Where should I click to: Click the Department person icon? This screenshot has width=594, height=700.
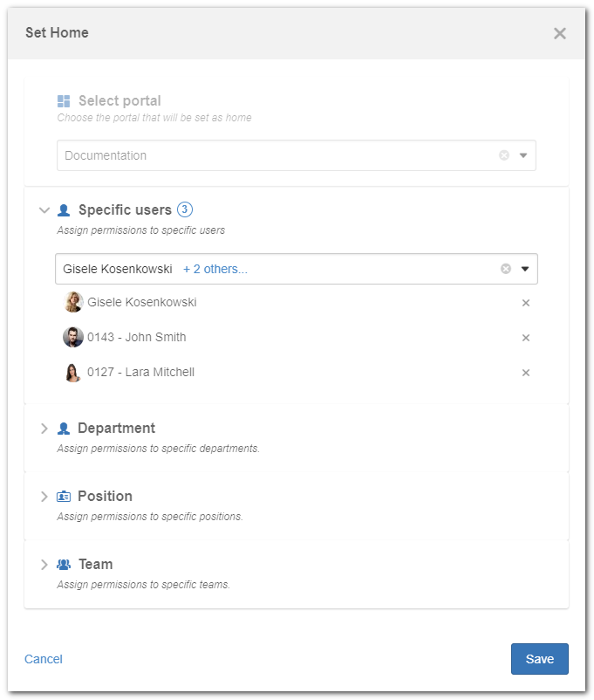pos(64,429)
